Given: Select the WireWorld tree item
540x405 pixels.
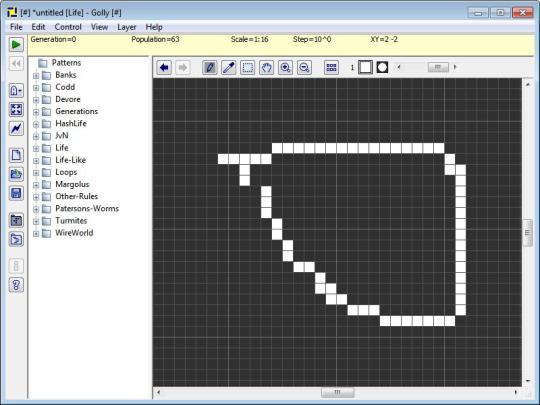Looking at the screenshot, I should [x=74, y=233].
